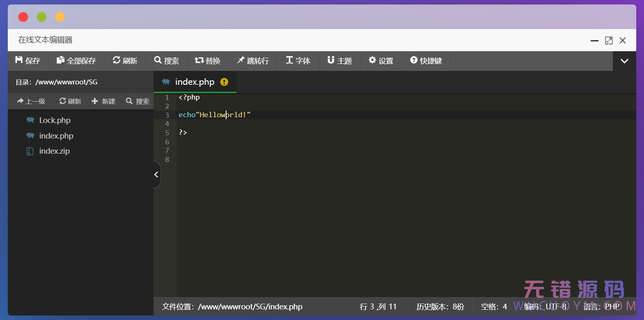Open the Theme (主题) picker

click(331, 60)
